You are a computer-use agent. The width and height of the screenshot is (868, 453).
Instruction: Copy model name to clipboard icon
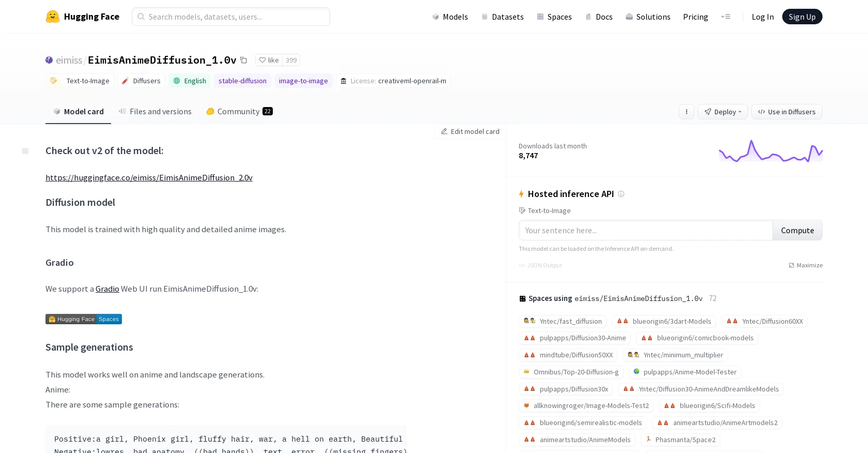(243, 60)
